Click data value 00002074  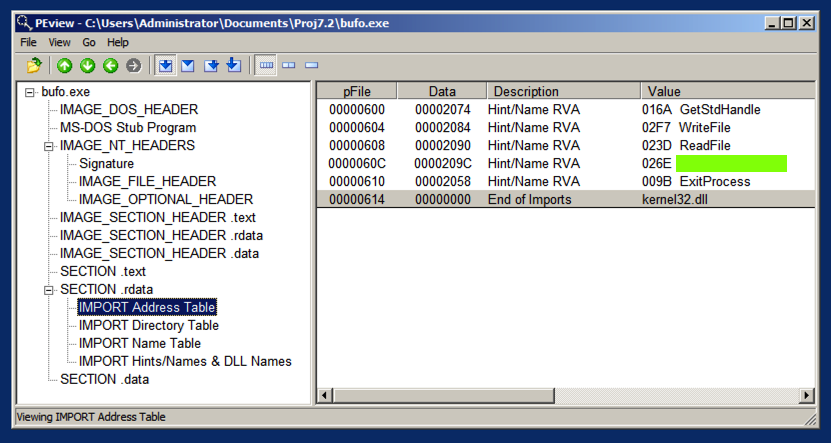click(443, 110)
